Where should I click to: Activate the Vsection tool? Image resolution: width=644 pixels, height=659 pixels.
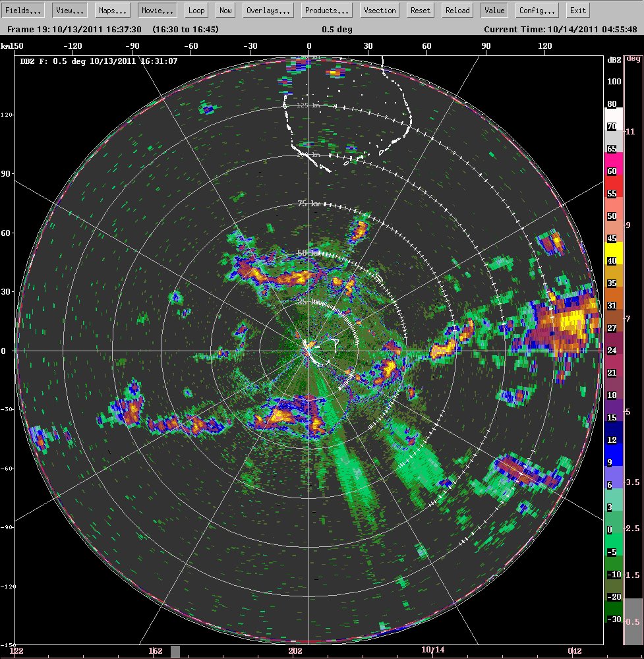pyautogui.click(x=380, y=11)
